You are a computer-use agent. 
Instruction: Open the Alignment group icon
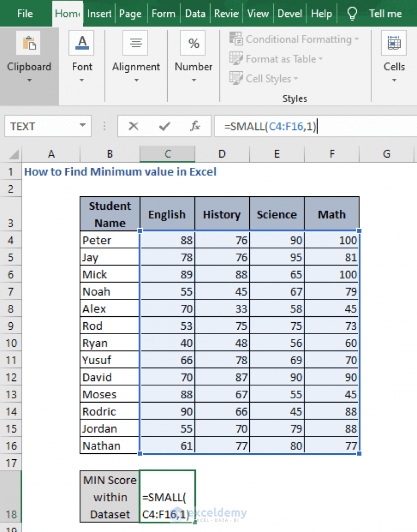point(135,43)
